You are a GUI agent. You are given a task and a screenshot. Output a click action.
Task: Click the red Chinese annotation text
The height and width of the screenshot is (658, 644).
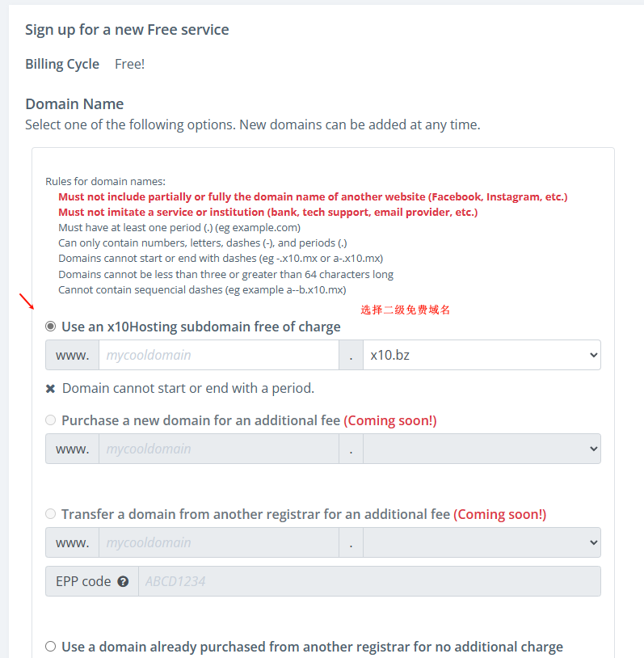point(405,310)
